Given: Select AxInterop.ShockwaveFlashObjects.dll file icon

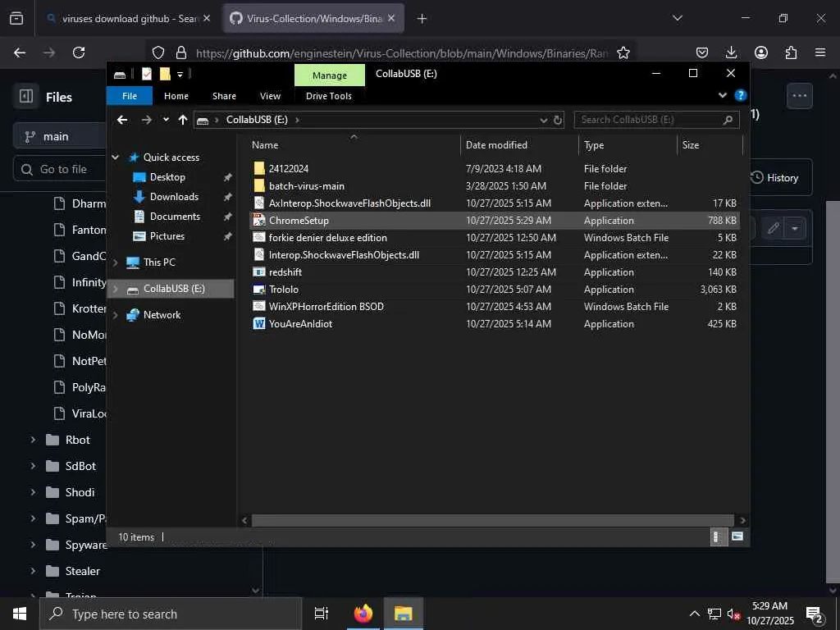Looking at the screenshot, I should [x=258, y=203].
